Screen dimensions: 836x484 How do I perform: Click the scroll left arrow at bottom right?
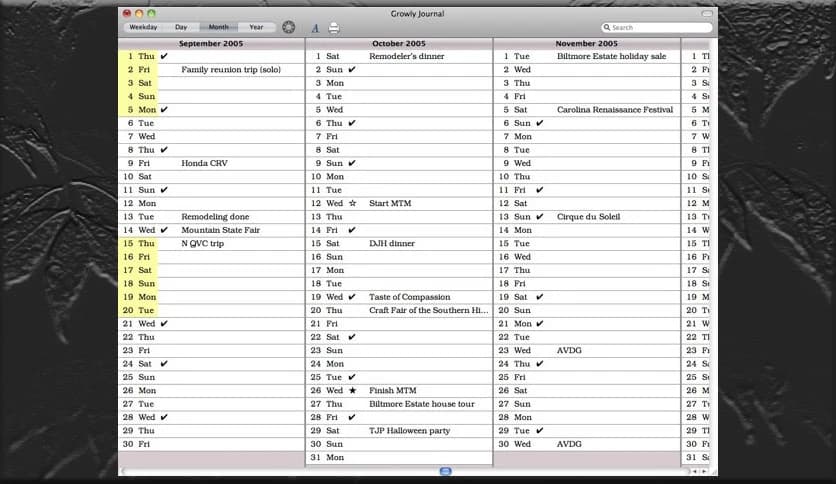click(694, 471)
